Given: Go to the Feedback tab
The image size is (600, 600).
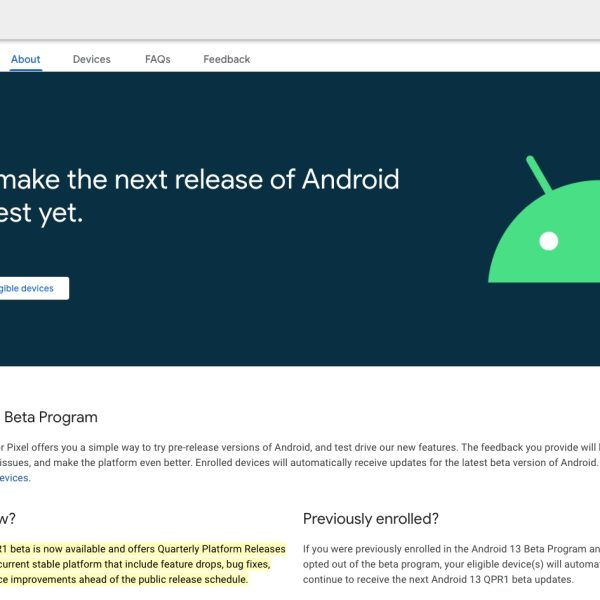Looking at the screenshot, I should click(226, 59).
